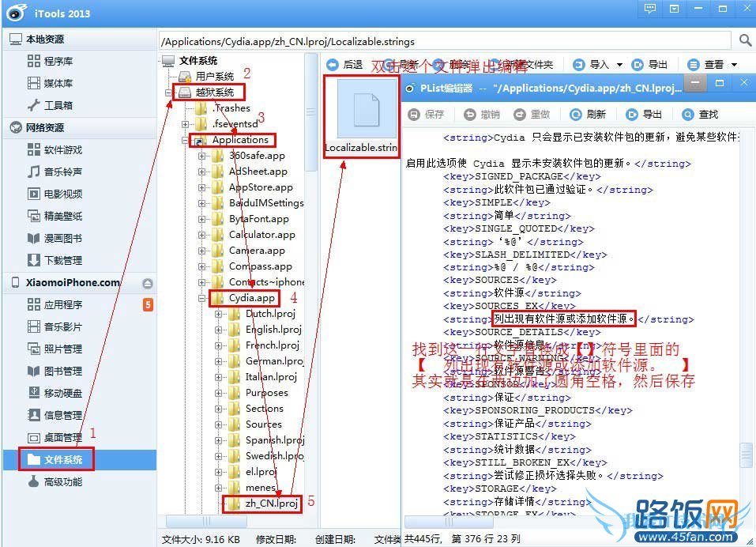Click 保存 save in PList editor
This screenshot has width=756, height=547.
(427, 115)
